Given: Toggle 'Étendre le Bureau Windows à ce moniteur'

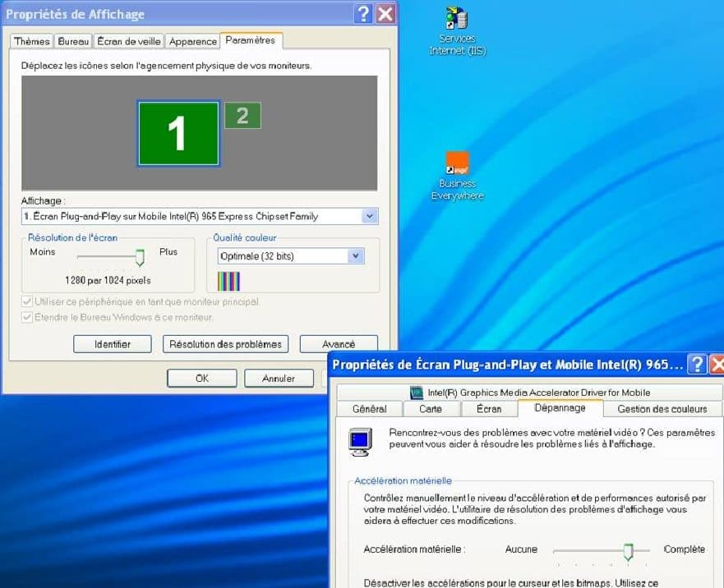Looking at the screenshot, I should [28, 317].
